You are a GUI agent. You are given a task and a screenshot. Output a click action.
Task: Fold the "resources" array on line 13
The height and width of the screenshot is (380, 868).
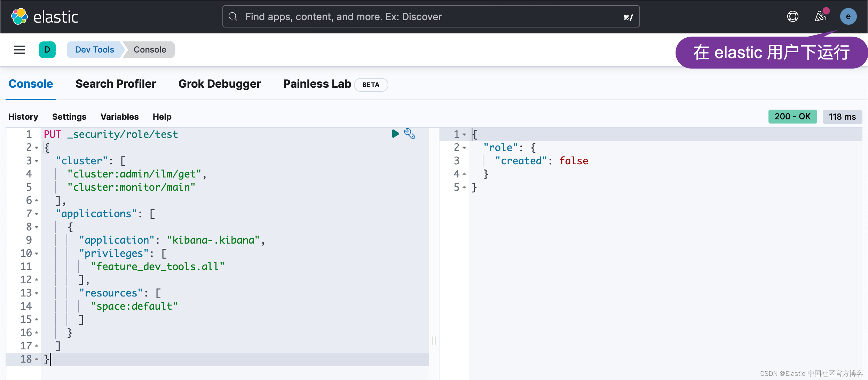coord(37,293)
